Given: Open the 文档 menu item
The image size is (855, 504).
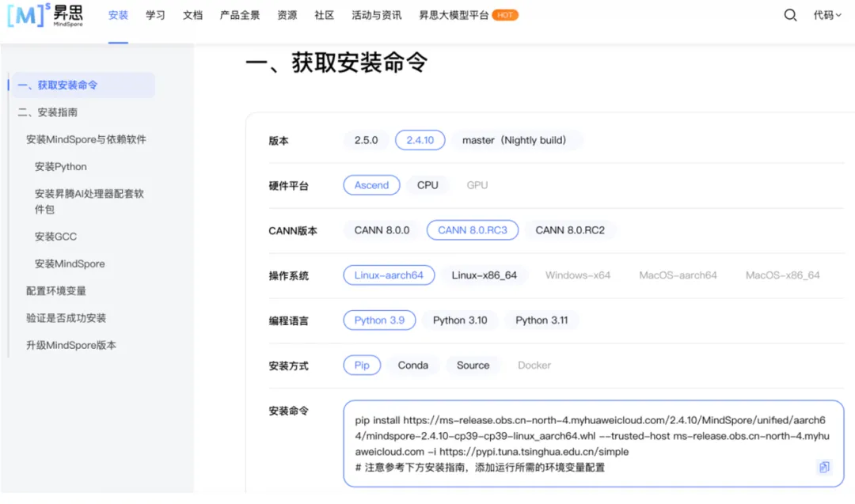Looking at the screenshot, I should tap(192, 15).
